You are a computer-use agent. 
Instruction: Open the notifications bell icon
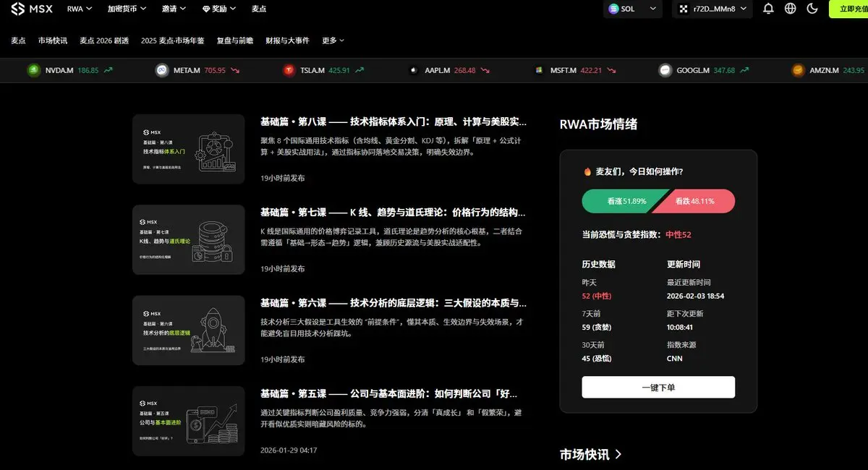click(x=768, y=9)
